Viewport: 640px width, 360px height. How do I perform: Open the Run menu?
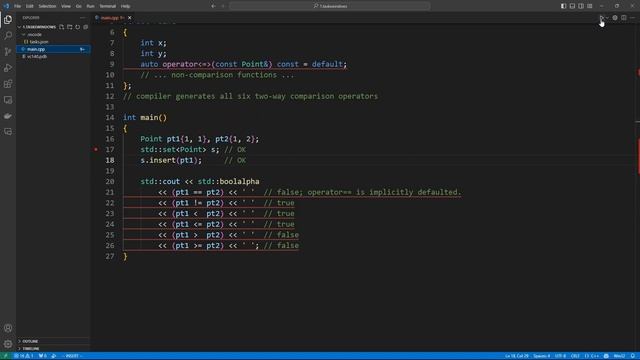[x=90, y=6]
